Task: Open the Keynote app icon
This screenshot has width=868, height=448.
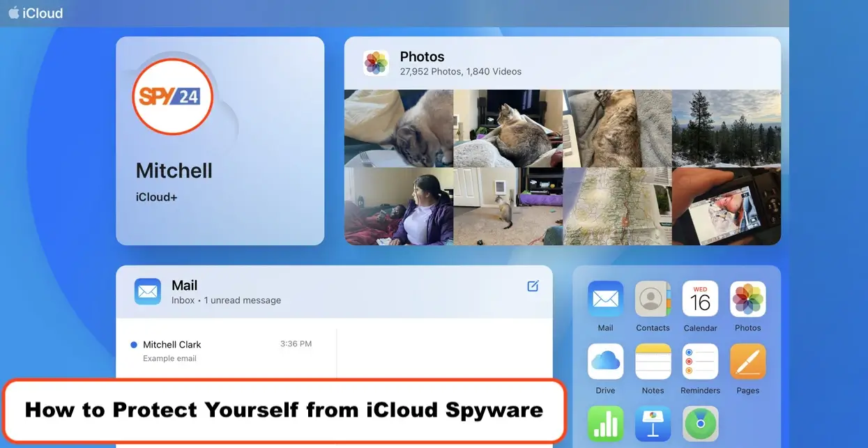Action: coord(653,424)
